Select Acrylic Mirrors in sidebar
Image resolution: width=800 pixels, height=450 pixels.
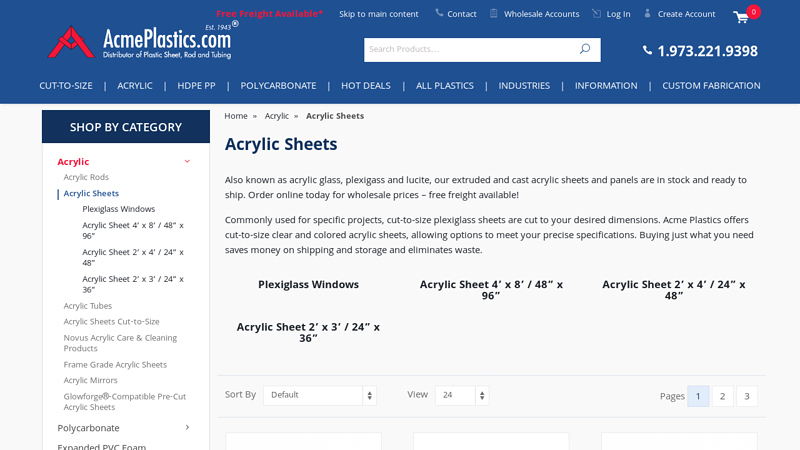(90, 380)
